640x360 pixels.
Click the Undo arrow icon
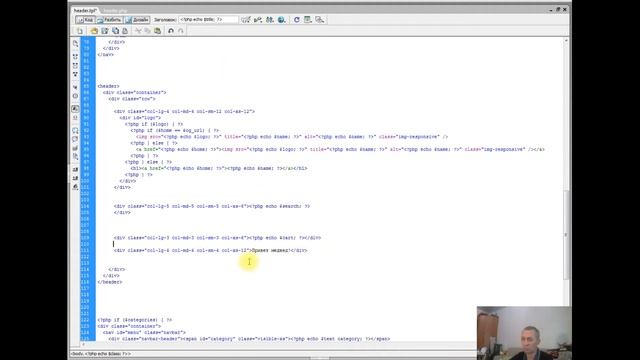tap(171, 31)
